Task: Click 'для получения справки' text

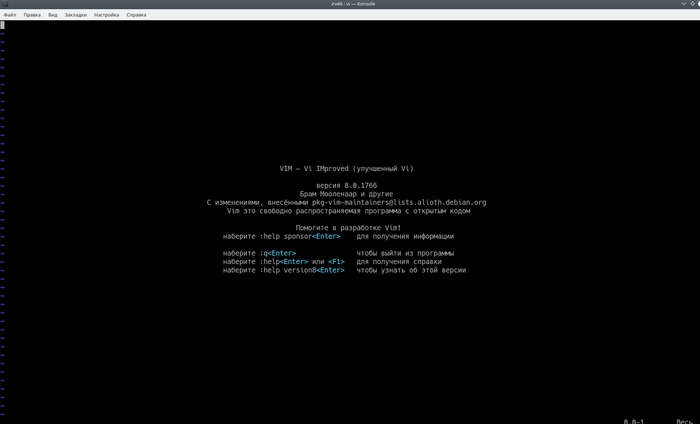Action: point(399,262)
